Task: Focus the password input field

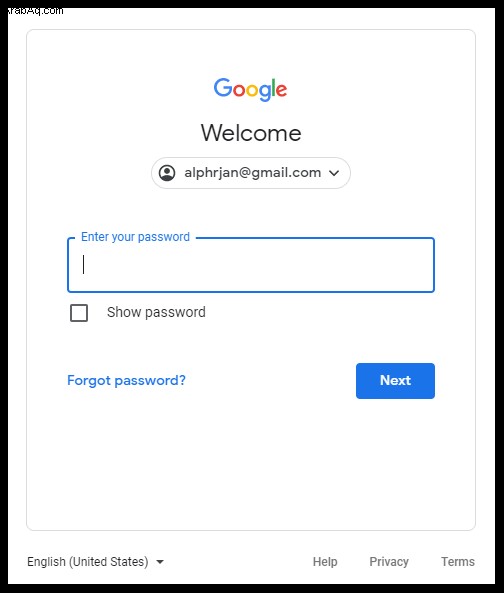Action: point(251,265)
